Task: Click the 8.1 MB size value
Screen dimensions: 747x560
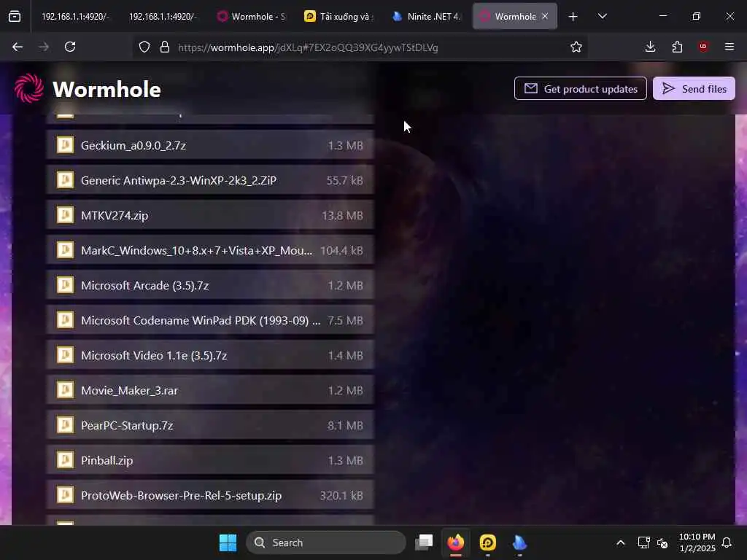Action: pyautogui.click(x=345, y=425)
